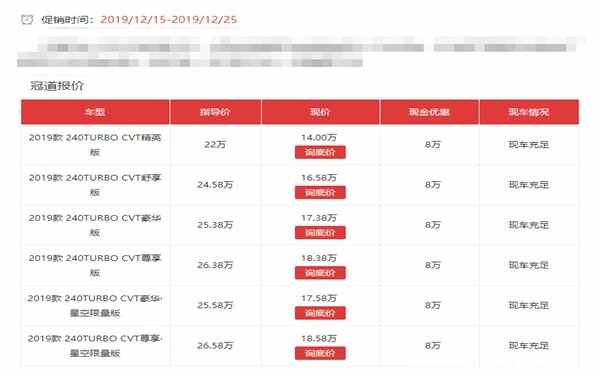Select the 现车情况 column header

coord(529,112)
